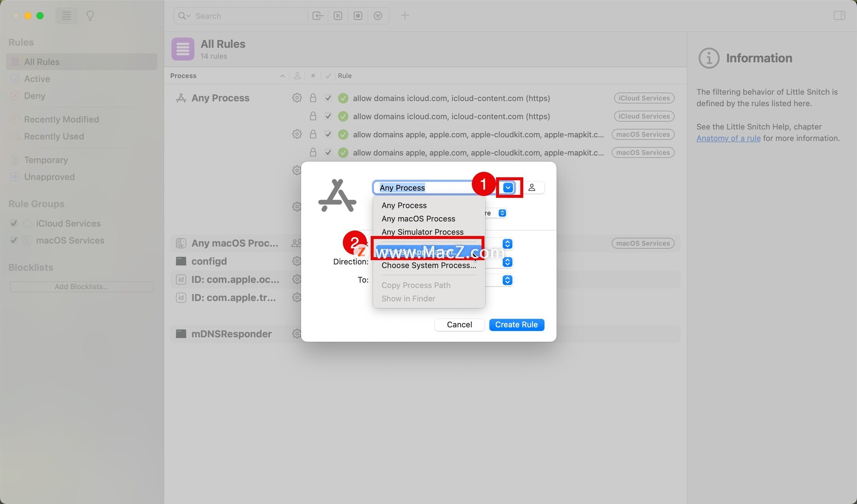The width and height of the screenshot is (857, 504).
Task: Open the Direction popup stepper
Action: pyautogui.click(x=508, y=262)
